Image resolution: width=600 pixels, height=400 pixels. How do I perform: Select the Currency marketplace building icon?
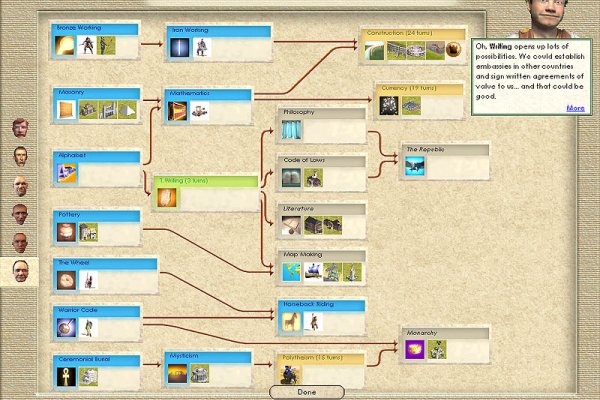tap(411, 106)
